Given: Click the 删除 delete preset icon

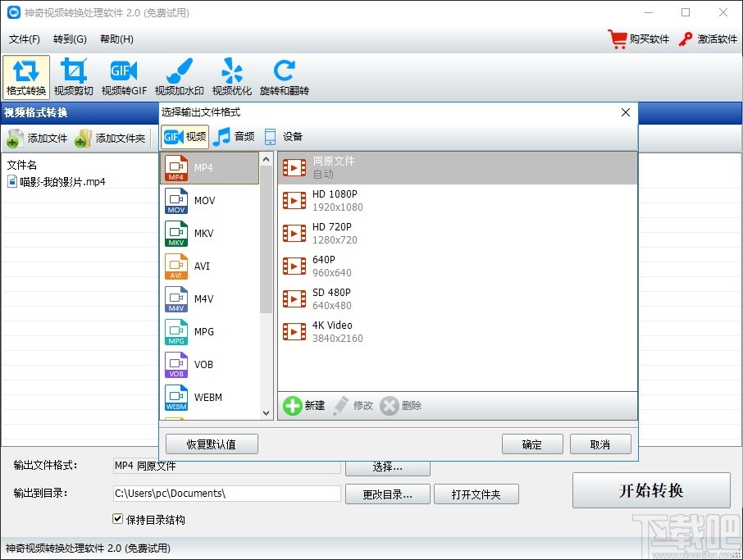Looking at the screenshot, I should (x=389, y=406).
